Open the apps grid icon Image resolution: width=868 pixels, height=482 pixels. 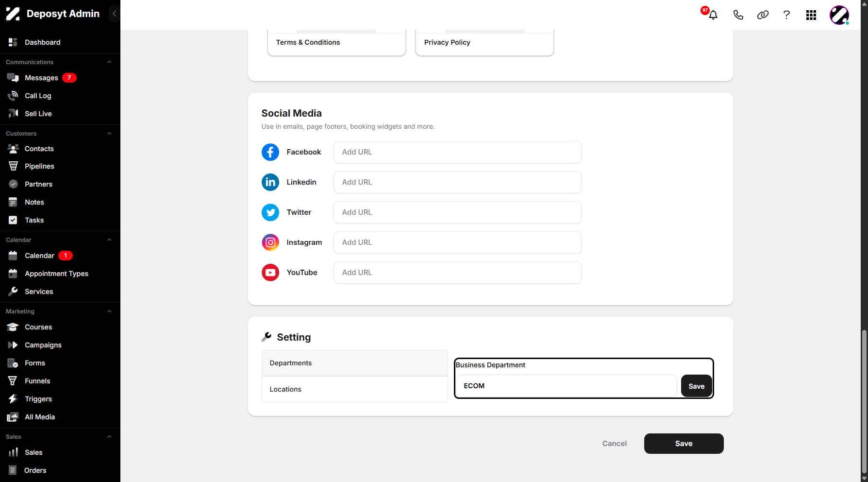tap(811, 15)
